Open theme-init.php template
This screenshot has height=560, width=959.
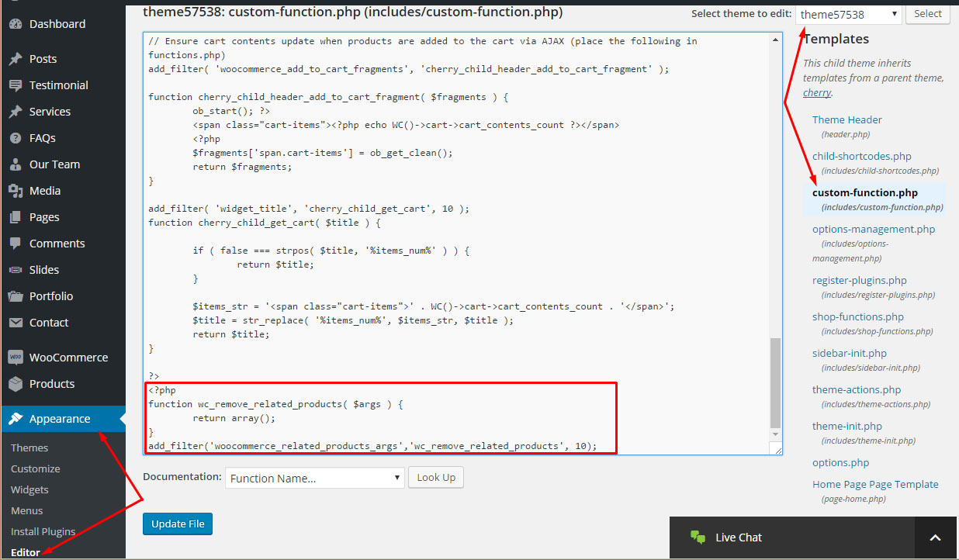click(847, 426)
